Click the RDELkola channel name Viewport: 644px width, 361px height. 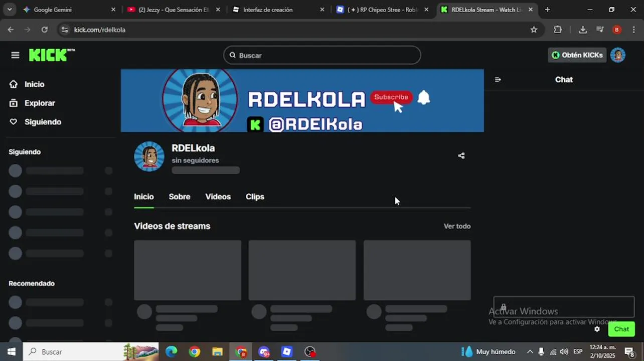point(193,148)
